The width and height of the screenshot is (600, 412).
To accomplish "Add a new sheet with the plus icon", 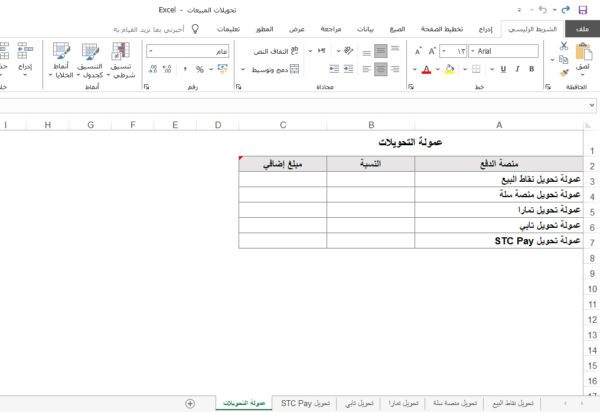I will (190, 403).
